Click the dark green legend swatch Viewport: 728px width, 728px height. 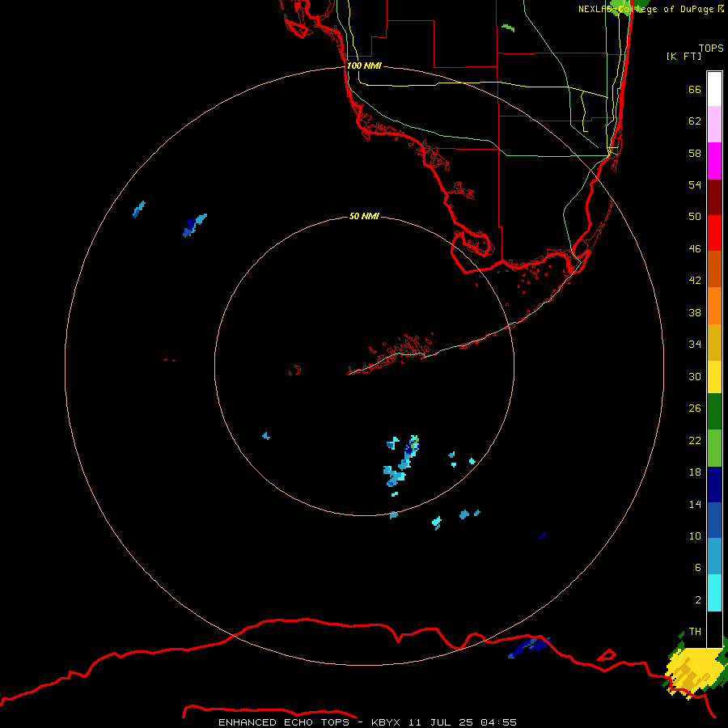pos(714,412)
